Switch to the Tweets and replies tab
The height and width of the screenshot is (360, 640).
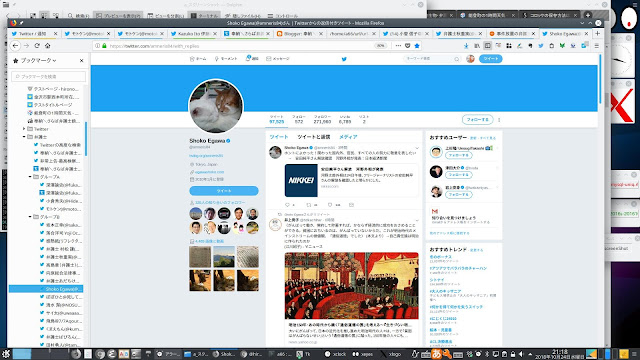pos(313,137)
